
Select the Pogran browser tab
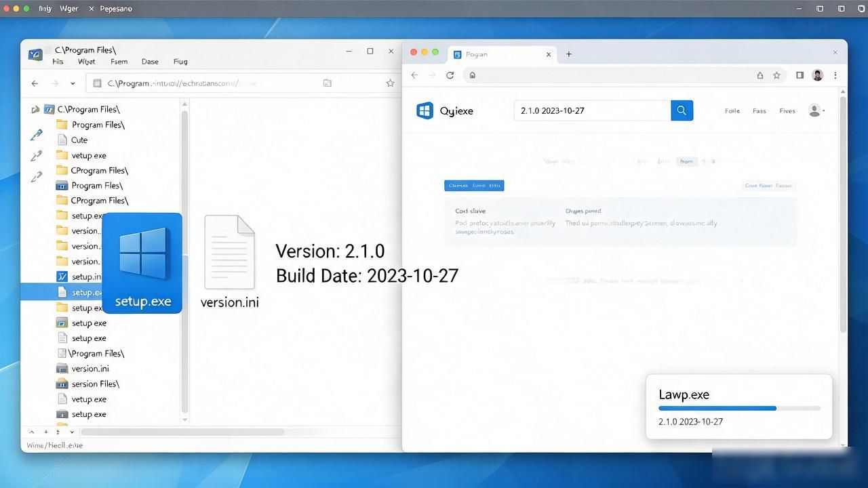tap(502, 54)
